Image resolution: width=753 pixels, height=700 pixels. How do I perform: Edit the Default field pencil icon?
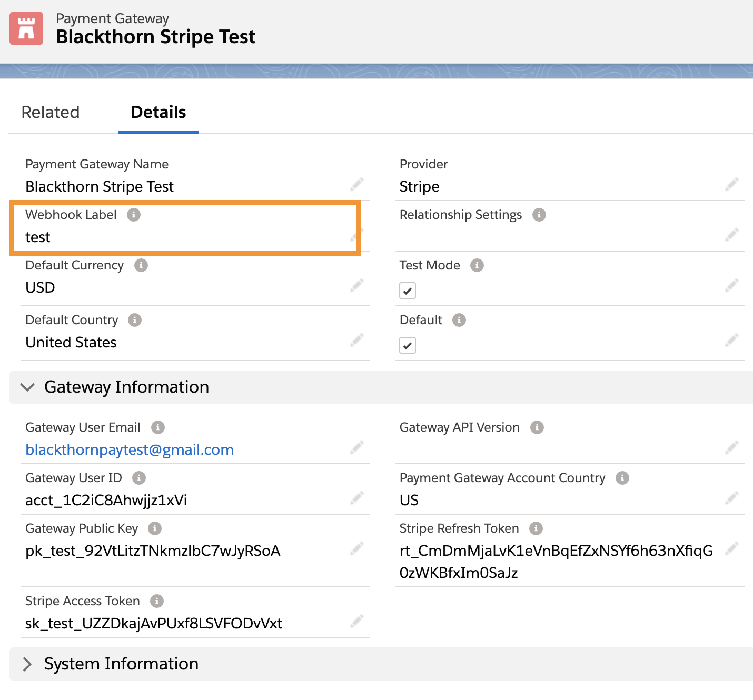coord(732,340)
